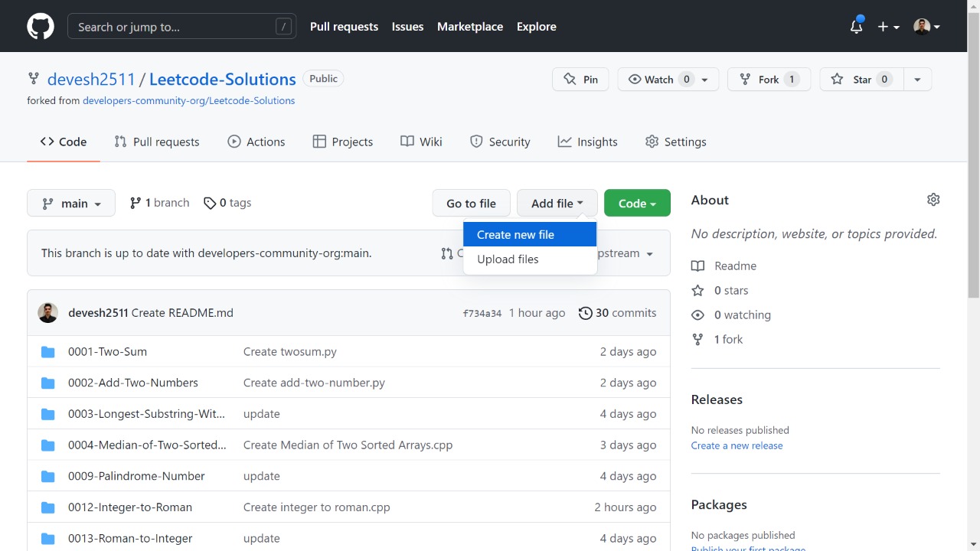Viewport: 980px width, 551px height.
Task: Open the green Code dropdown
Action: (x=637, y=203)
